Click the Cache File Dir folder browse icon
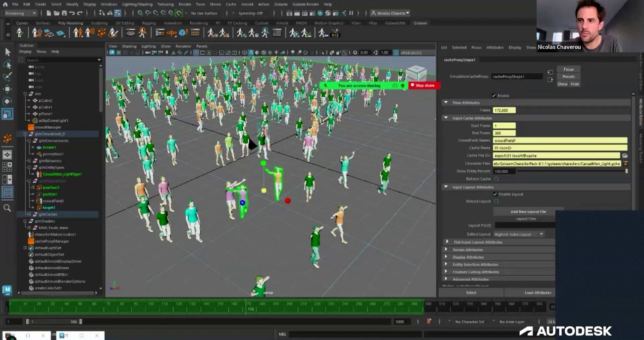 (x=625, y=155)
